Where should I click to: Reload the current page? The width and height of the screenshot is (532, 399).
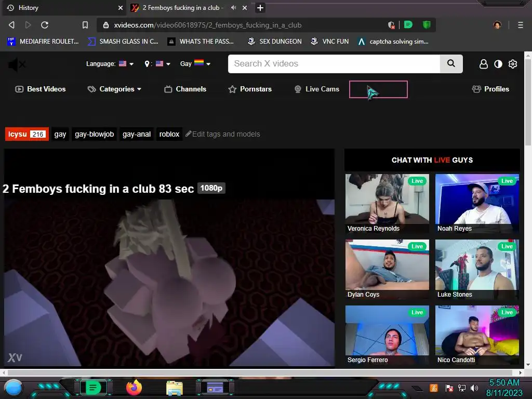45,25
